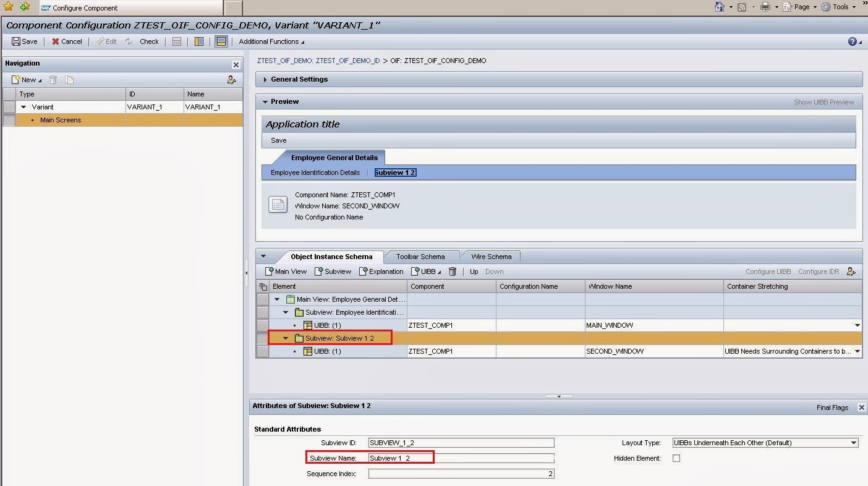Close the Navigation panel

pos(236,64)
